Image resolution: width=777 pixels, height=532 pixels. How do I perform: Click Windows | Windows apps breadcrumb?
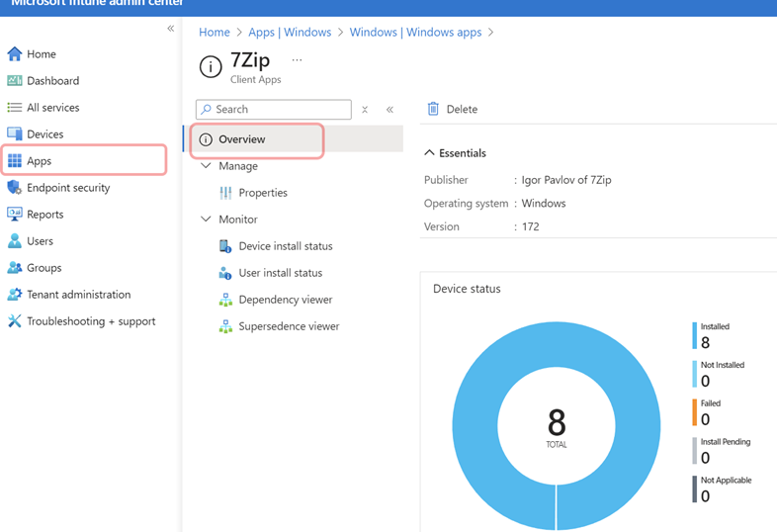point(416,33)
